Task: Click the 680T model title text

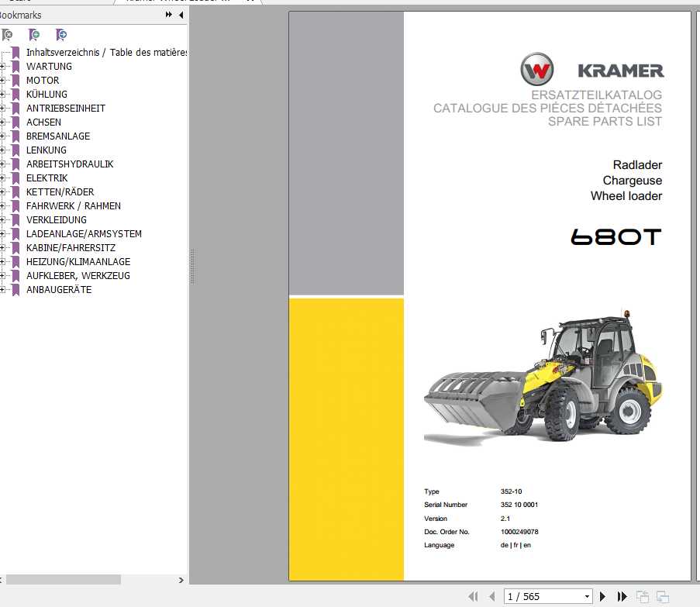Action: pyautogui.click(x=616, y=236)
